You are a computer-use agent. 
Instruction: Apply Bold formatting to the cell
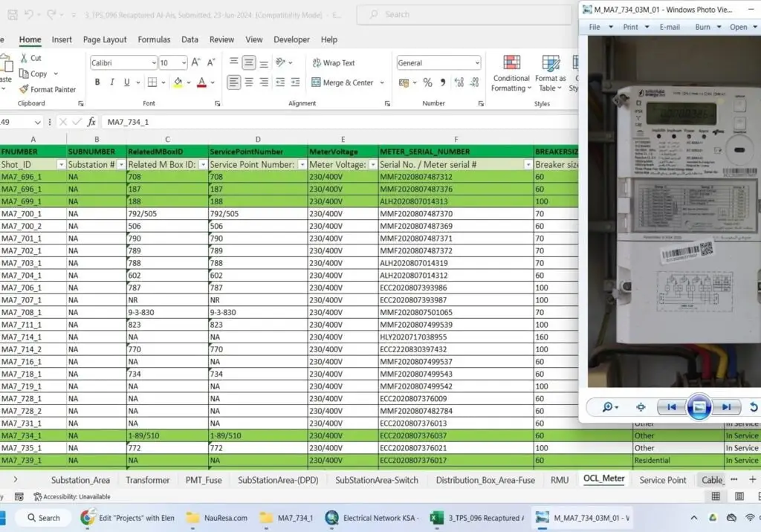pyautogui.click(x=97, y=82)
